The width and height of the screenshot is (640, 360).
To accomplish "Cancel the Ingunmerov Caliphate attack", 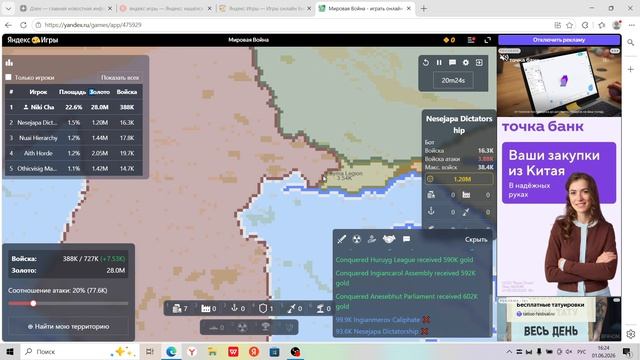I will pyautogui.click(x=426, y=320).
